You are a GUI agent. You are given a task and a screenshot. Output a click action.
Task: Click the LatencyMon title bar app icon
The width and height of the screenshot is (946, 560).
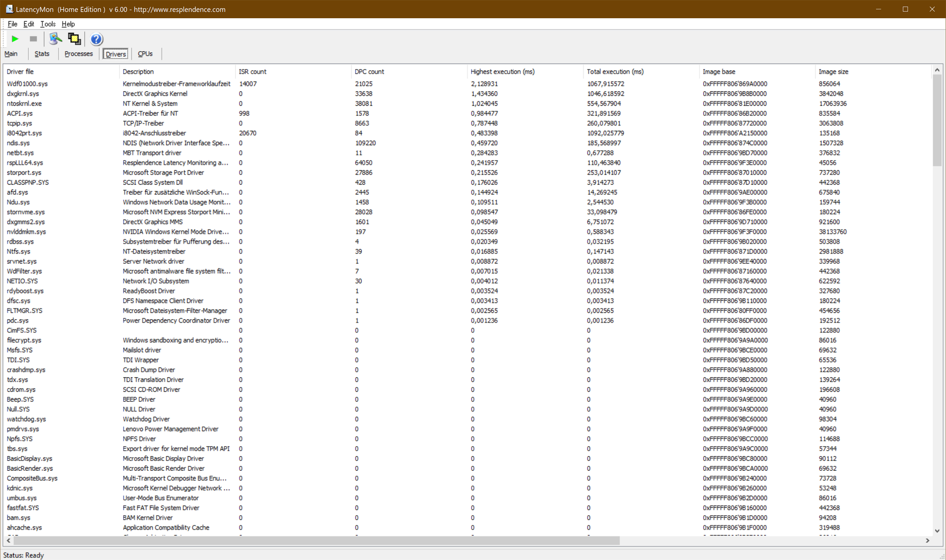(x=9, y=9)
